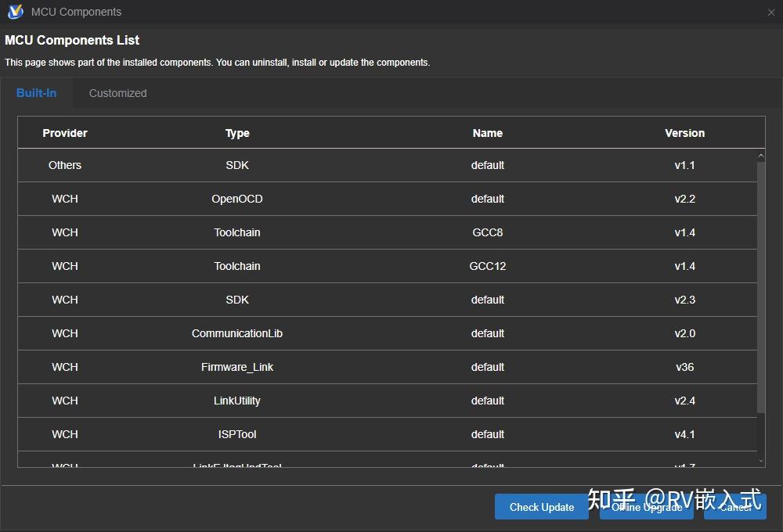
Task: Switch to the Customized tab
Action: tap(117, 93)
